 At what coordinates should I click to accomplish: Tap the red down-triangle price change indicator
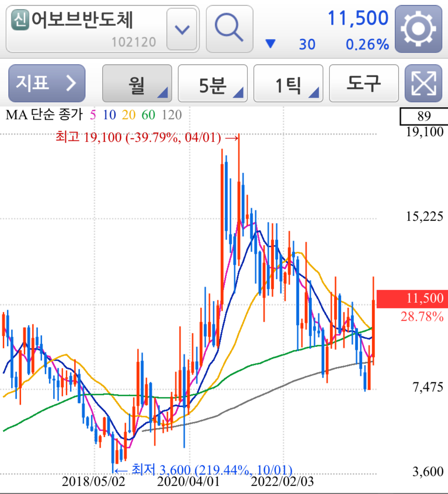(x=271, y=44)
